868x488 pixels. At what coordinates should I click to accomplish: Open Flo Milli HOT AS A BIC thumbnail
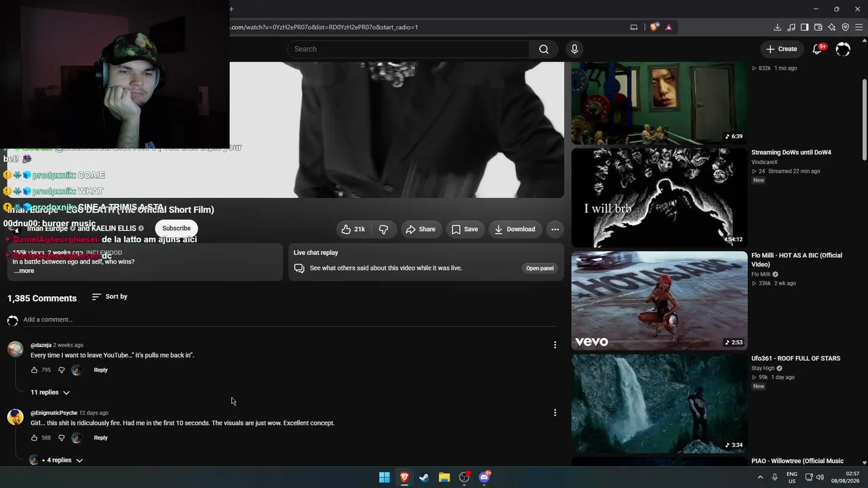coord(659,301)
